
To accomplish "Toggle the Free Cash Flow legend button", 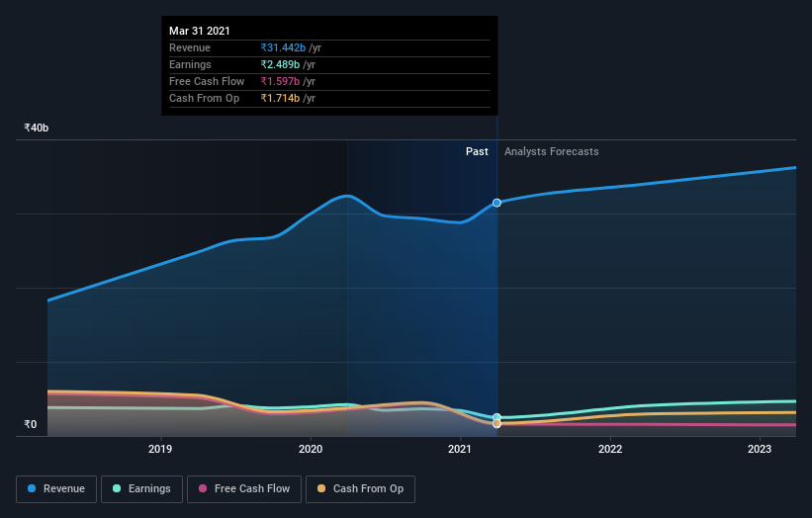I will (x=244, y=489).
